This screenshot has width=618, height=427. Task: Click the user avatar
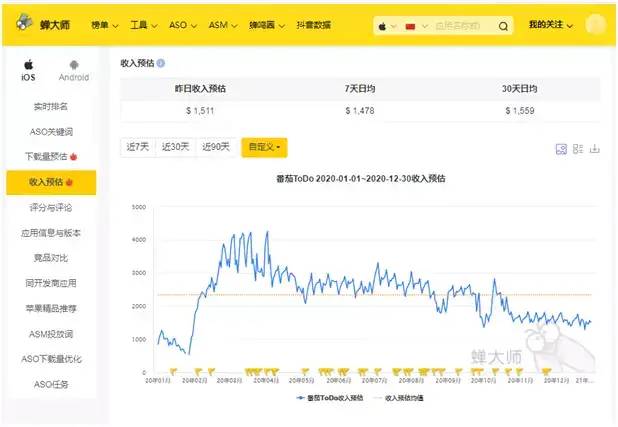[596, 24]
